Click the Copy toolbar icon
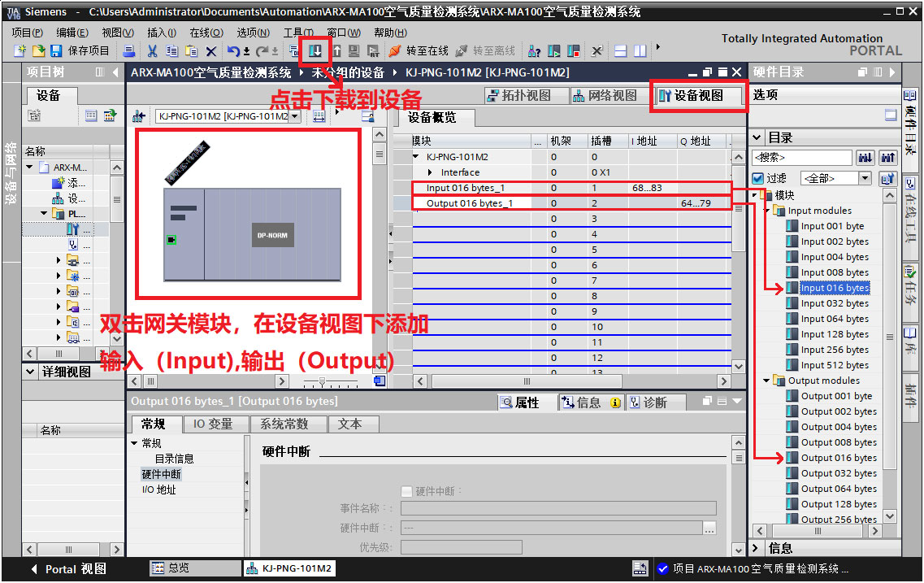 point(171,51)
